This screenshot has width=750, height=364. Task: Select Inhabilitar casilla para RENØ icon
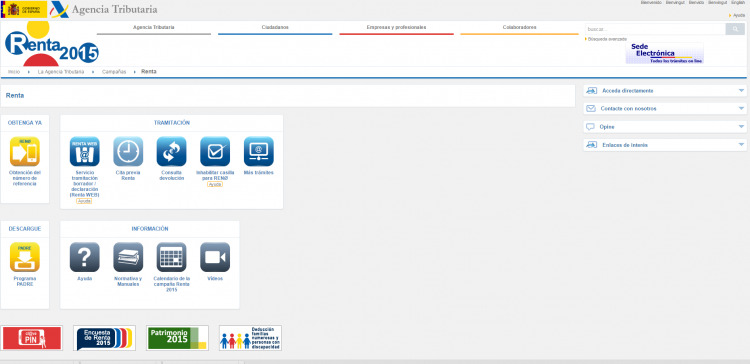pyautogui.click(x=215, y=152)
